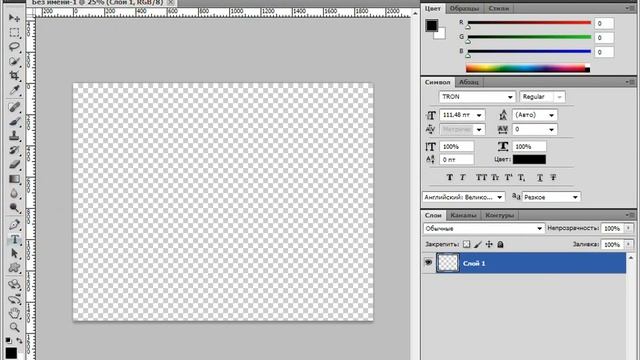Select the Pen tool
This screenshot has height=360, width=640.
pyautogui.click(x=14, y=224)
